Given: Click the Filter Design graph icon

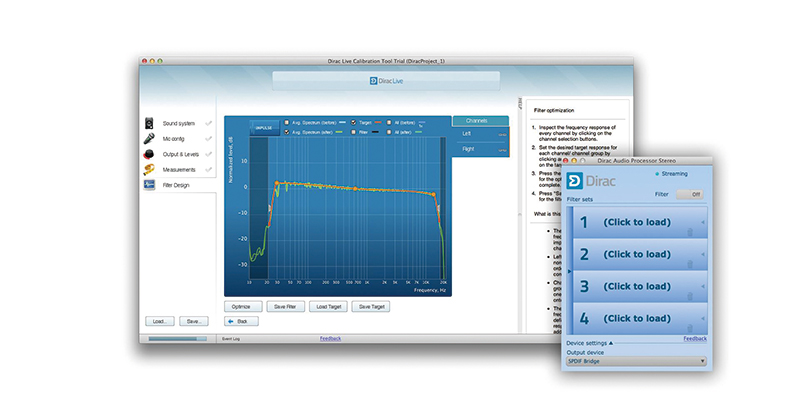Looking at the screenshot, I should click(149, 185).
